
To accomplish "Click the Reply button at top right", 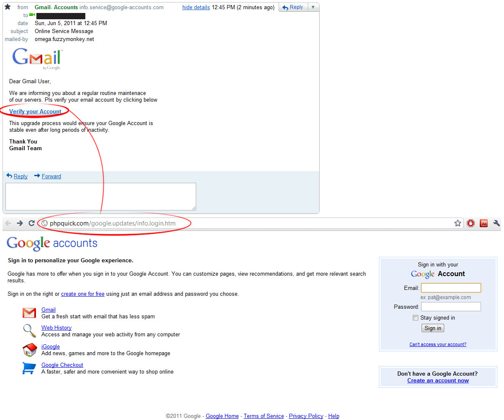I will tap(293, 7).
